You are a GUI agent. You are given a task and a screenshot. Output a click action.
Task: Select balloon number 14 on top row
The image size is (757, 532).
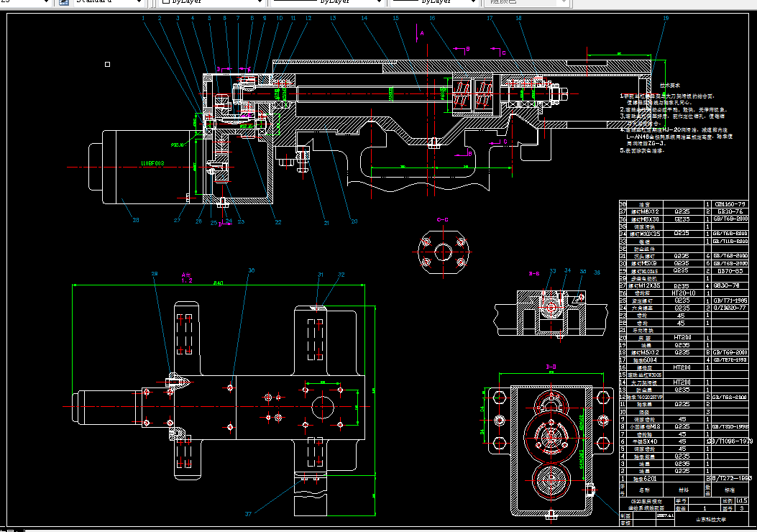click(364, 19)
